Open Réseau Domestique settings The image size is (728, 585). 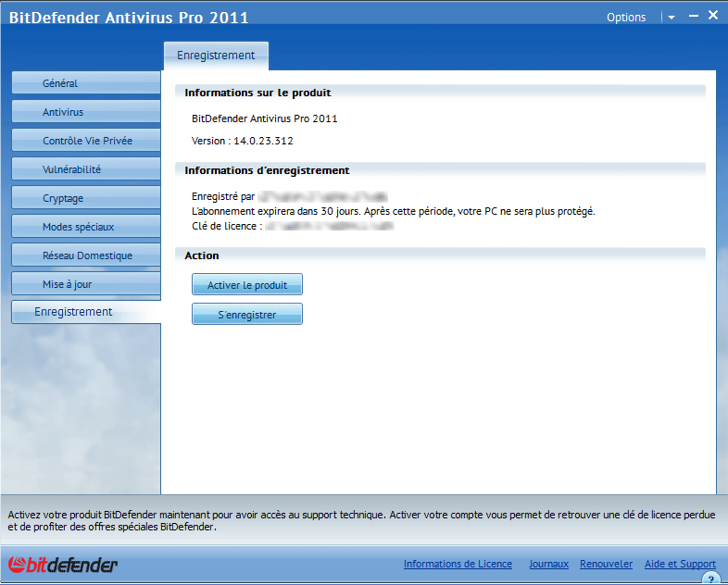click(x=86, y=255)
